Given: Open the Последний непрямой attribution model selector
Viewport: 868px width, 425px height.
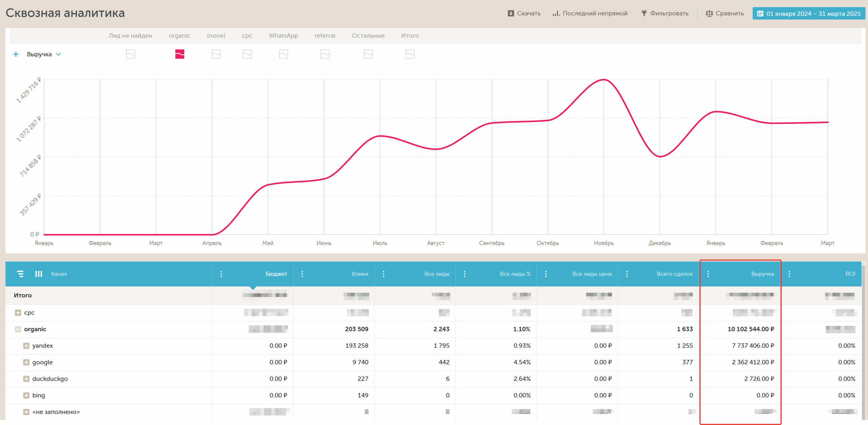Looking at the screenshot, I should point(590,14).
